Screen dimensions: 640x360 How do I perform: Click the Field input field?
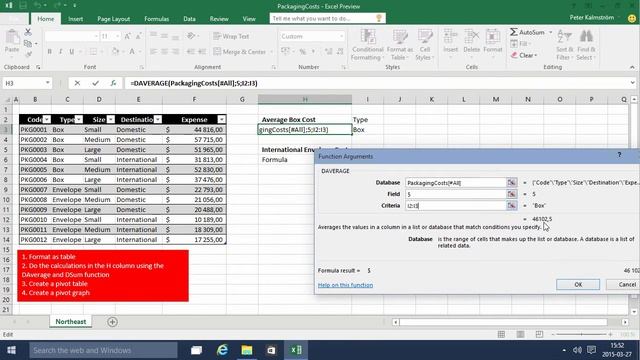(456, 194)
